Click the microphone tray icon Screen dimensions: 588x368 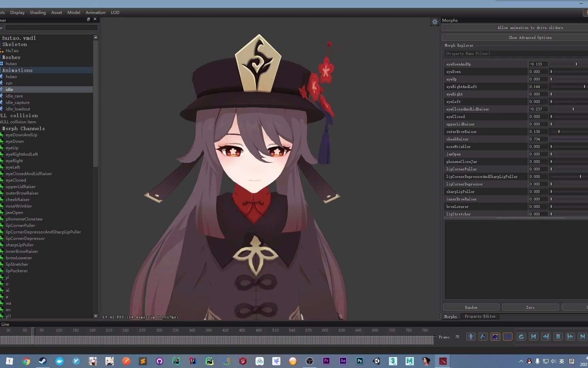tap(537, 361)
